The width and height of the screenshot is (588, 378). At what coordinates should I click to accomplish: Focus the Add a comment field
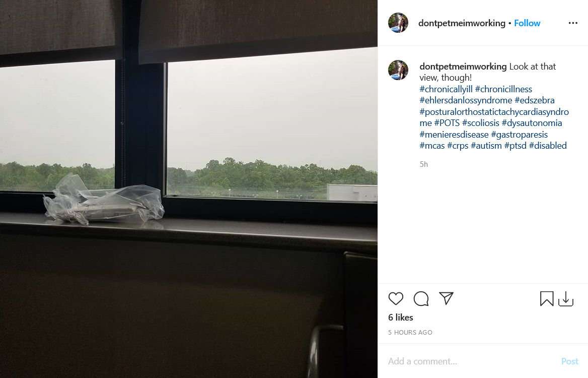pos(469,361)
